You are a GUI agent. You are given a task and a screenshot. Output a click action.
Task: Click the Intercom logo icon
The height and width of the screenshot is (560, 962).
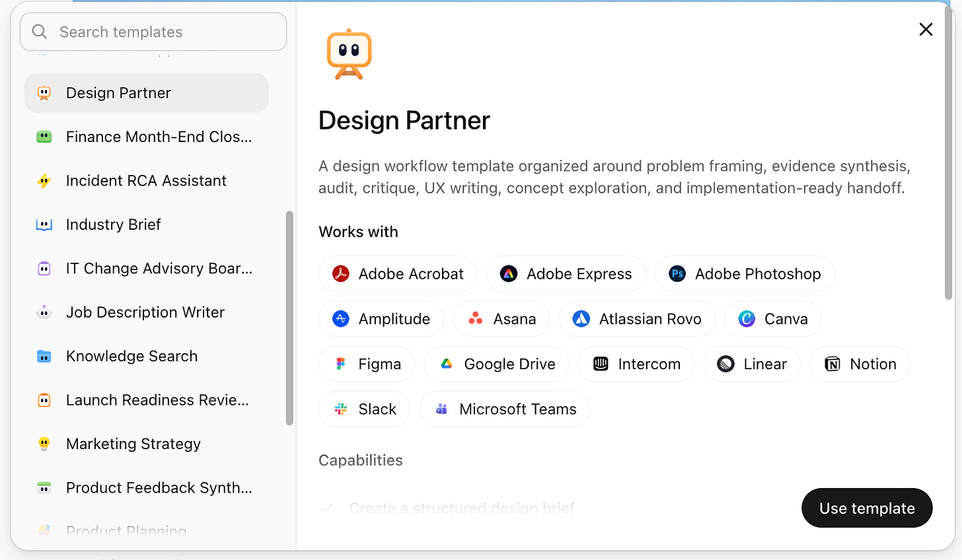(x=601, y=364)
